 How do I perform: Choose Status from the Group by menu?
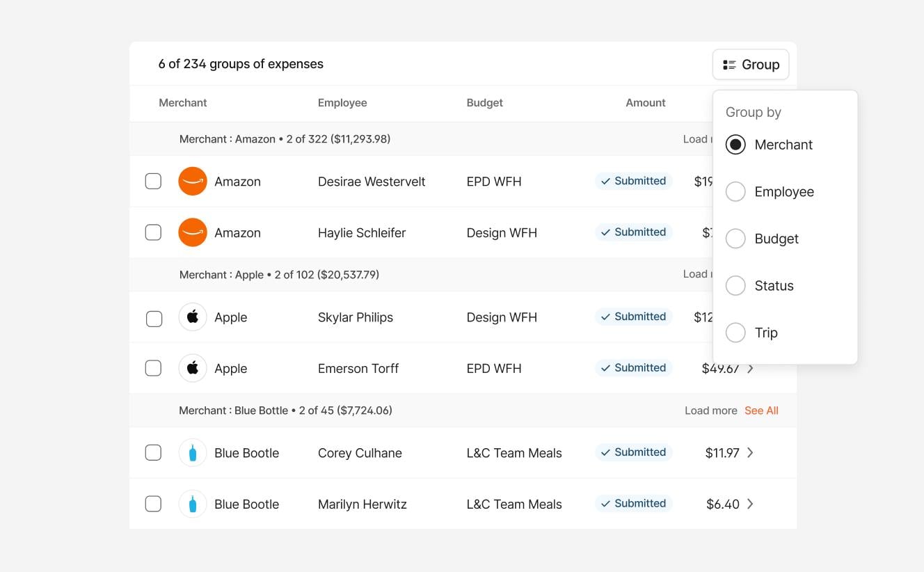click(735, 285)
